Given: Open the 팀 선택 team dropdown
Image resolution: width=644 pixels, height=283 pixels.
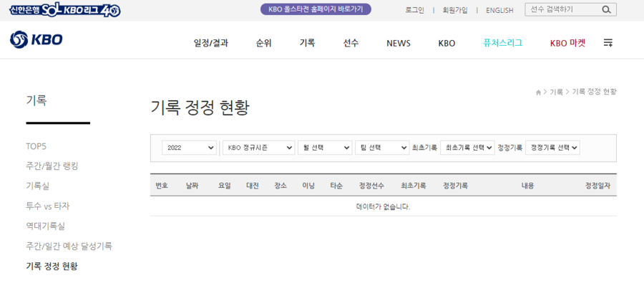Looking at the screenshot, I should pyautogui.click(x=382, y=148).
